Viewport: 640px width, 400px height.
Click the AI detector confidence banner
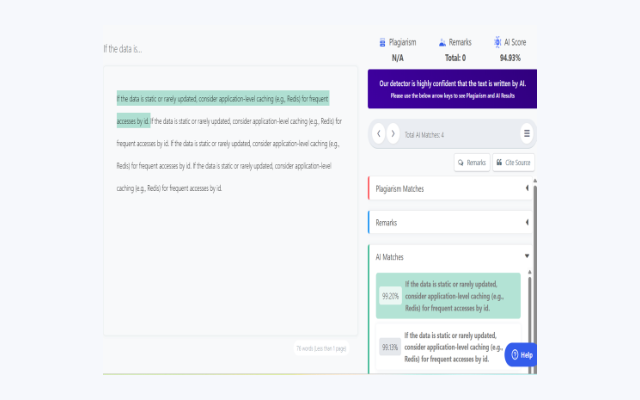[x=452, y=89]
